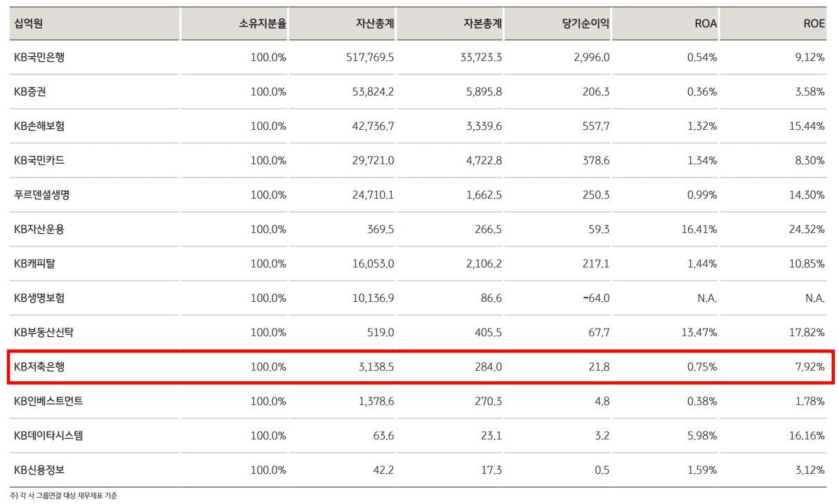Select the KB데이타시스템 row label

[x=48, y=436]
